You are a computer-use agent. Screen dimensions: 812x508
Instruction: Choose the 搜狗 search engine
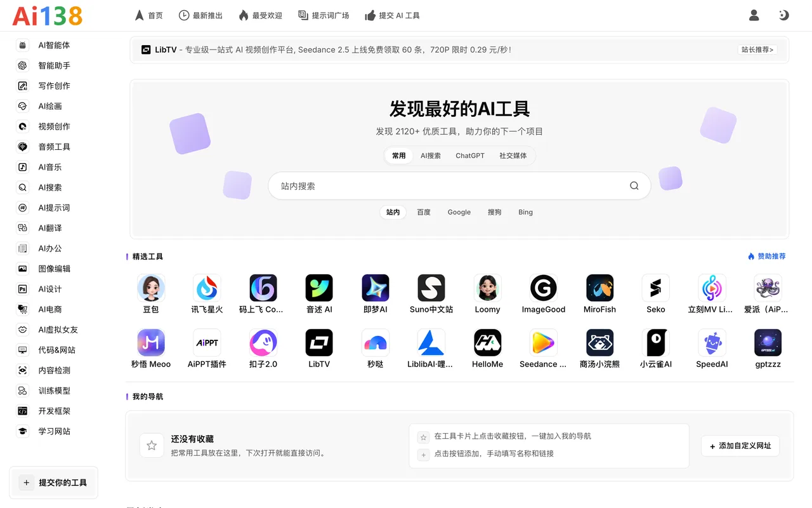495,212
